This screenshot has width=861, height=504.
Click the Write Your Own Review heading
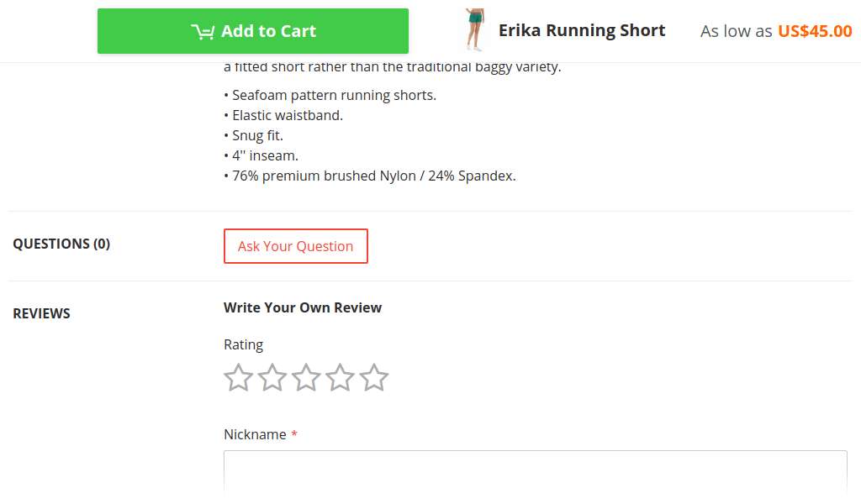click(303, 307)
